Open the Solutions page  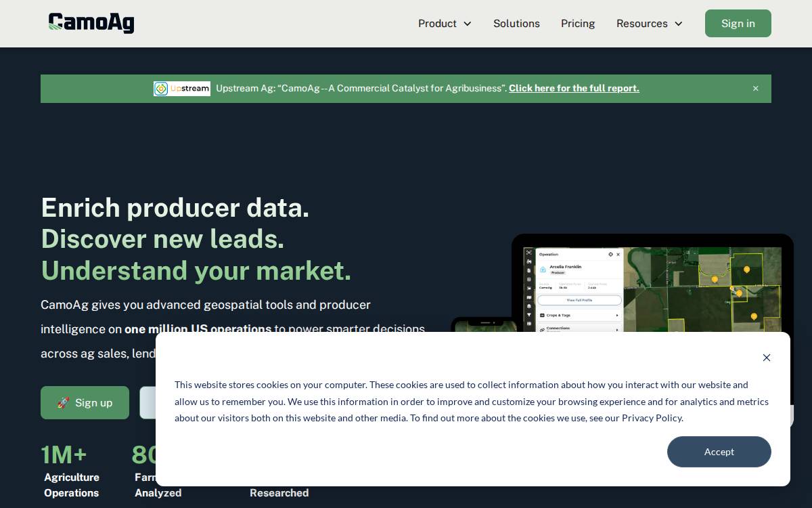tap(516, 24)
